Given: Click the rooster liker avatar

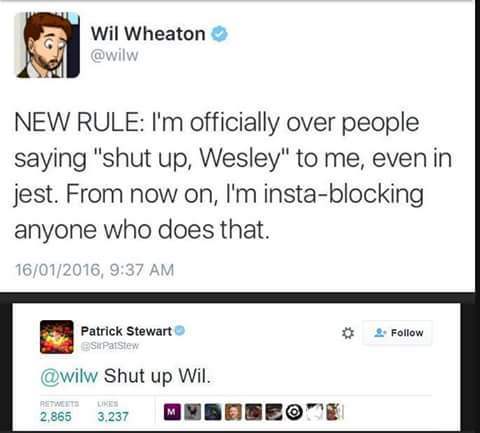Looking at the screenshot, I should [192, 412].
